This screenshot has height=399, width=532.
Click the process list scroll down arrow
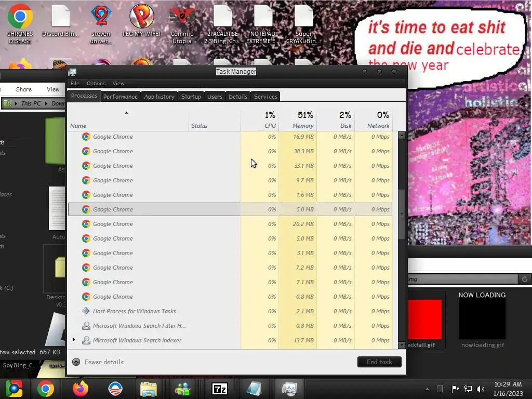[x=402, y=345]
